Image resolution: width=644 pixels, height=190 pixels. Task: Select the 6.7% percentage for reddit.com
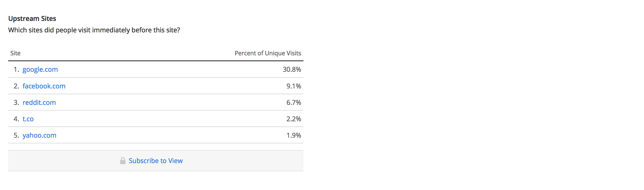point(294,102)
